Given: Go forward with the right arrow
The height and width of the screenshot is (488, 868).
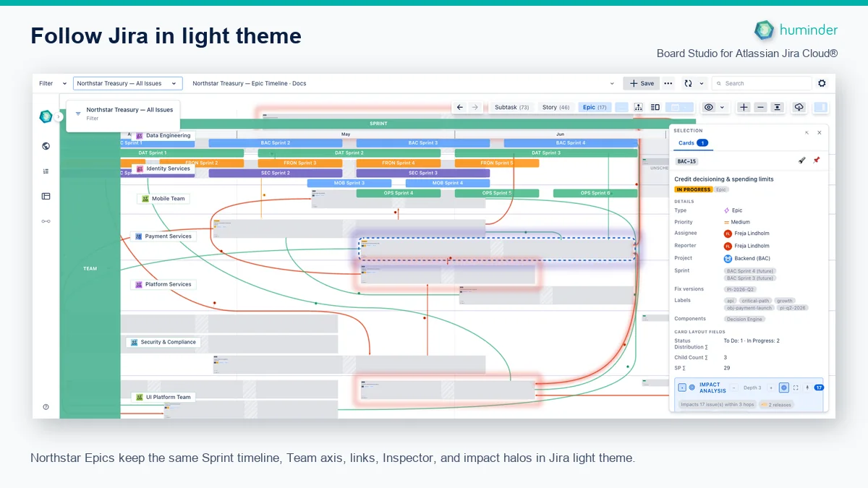Looking at the screenshot, I should [x=475, y=107].
